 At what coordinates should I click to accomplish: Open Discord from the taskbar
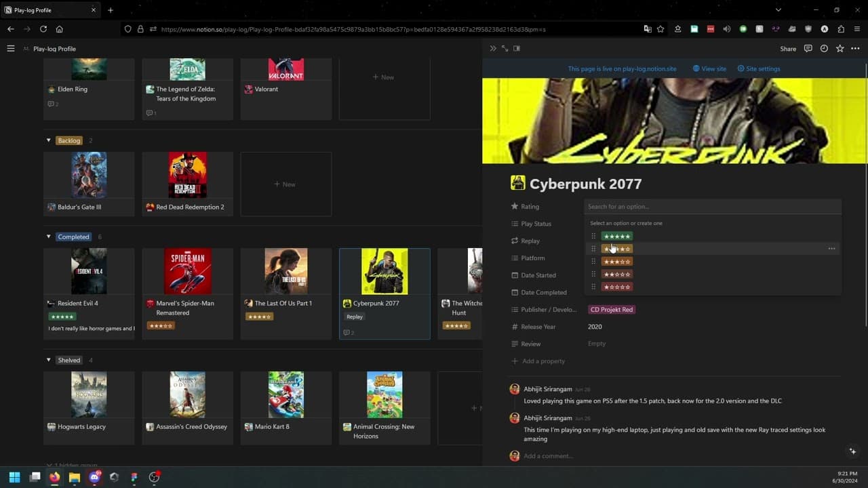click(x=94, y=477)
